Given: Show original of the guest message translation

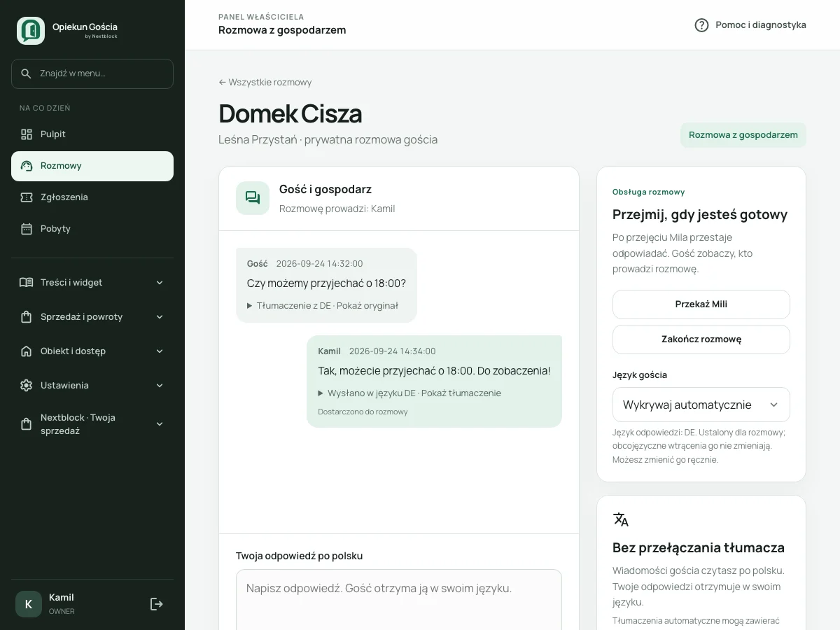Looking at the screenshot, I should (x=323, y=306).
